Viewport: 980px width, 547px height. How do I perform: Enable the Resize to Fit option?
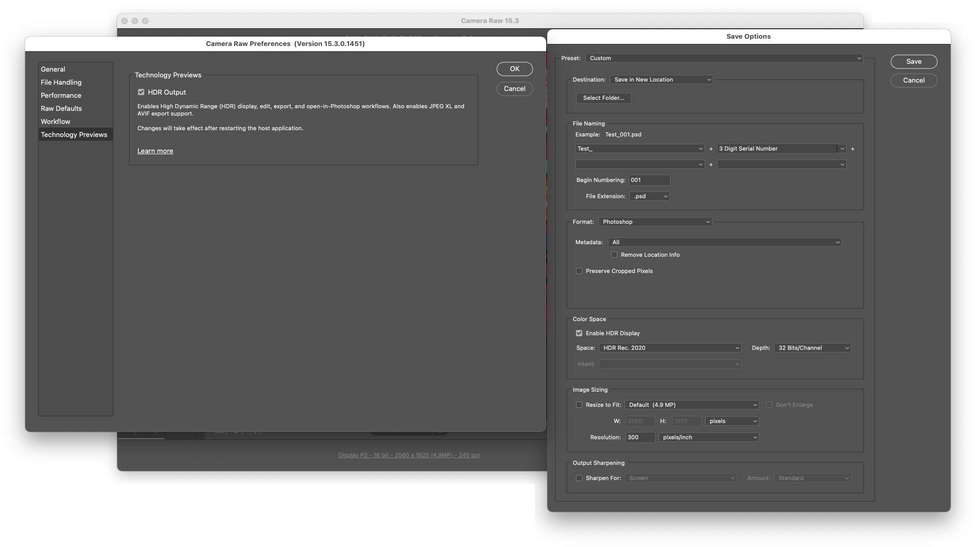579,405
